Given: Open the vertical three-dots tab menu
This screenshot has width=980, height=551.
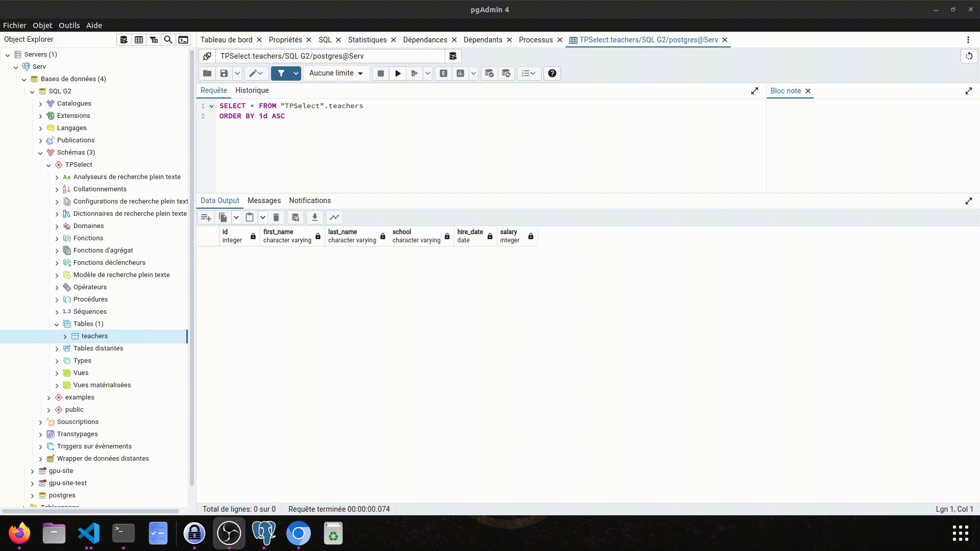Looking at the screenshot, I should (x=968, y=40).
